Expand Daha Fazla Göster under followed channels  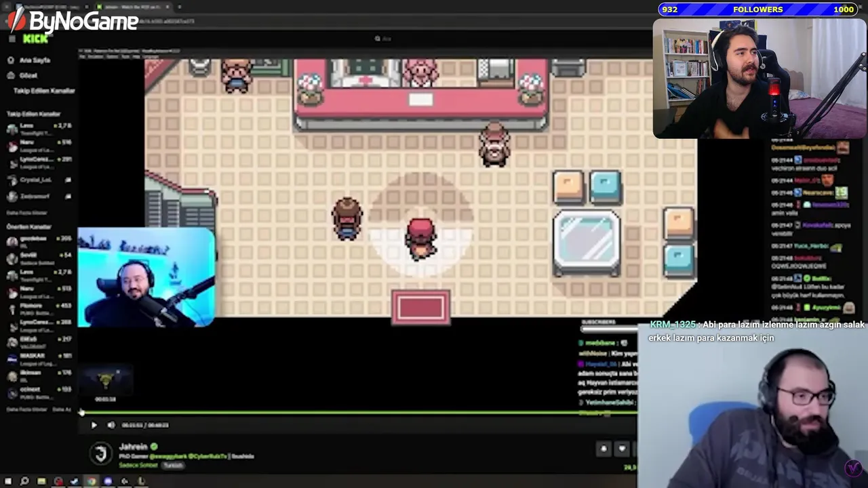[26, 213]
